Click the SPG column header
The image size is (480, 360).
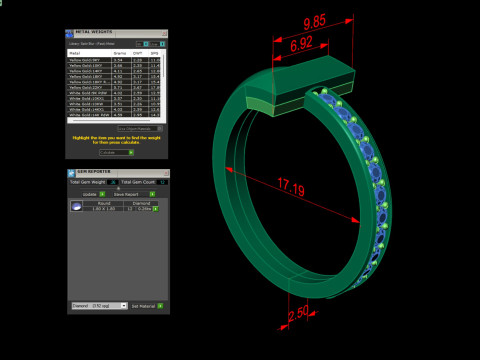[154, 53]
